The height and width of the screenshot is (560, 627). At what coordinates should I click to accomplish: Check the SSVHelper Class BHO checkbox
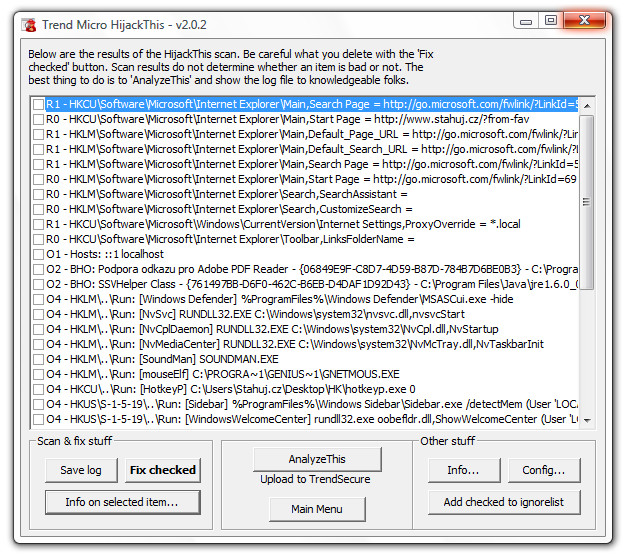38,284
